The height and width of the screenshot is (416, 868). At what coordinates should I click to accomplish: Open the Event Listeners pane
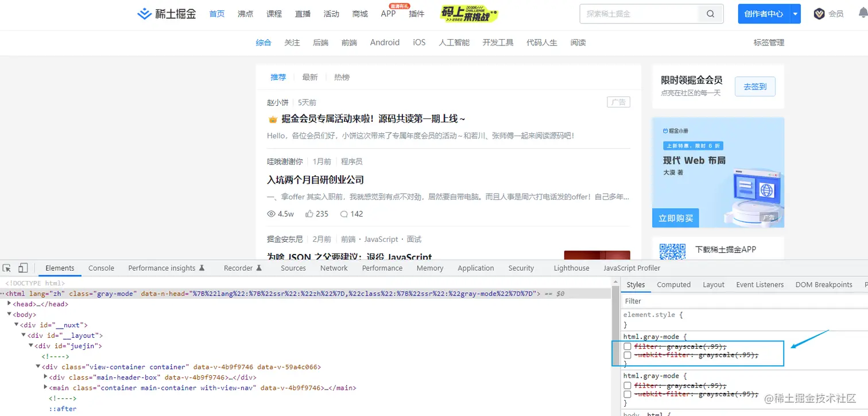pyautogui.click(x=760, y=285)
